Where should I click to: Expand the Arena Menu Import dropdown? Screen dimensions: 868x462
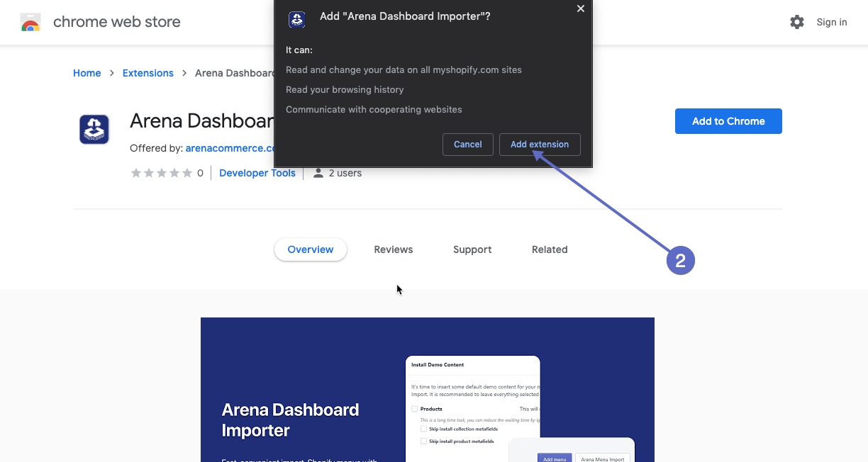tap(603, 459)
